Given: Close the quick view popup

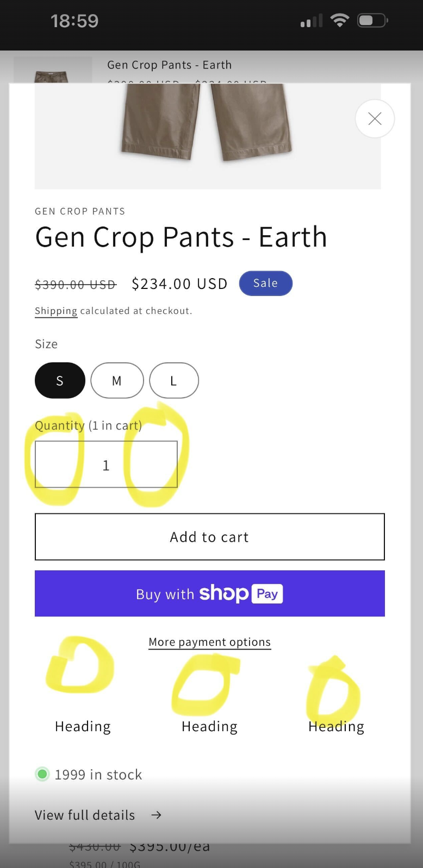Looking at the screenshot, I should (375, 118).
